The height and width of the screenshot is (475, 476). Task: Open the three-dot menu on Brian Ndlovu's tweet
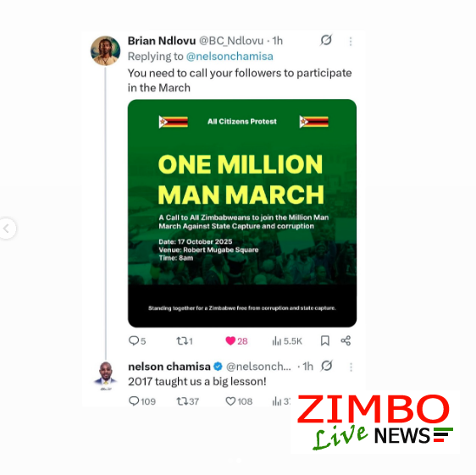[x=351, y=41]
